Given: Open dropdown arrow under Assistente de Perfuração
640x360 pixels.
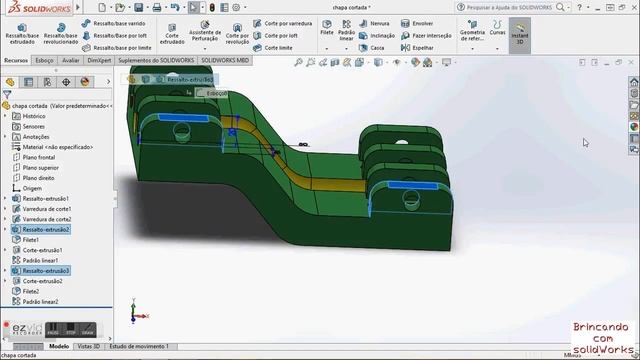Looking at the screenshot, I should pos(205,49).
